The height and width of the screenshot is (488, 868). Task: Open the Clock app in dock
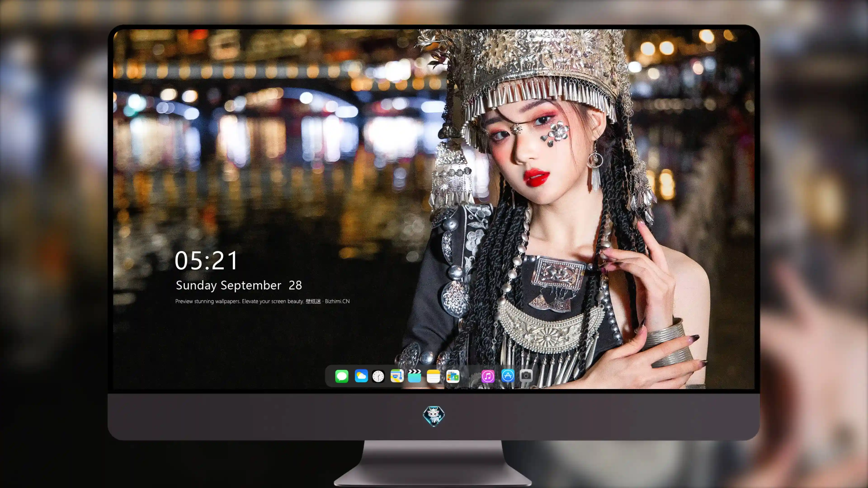pyautogui.click(x=378, y=376)
